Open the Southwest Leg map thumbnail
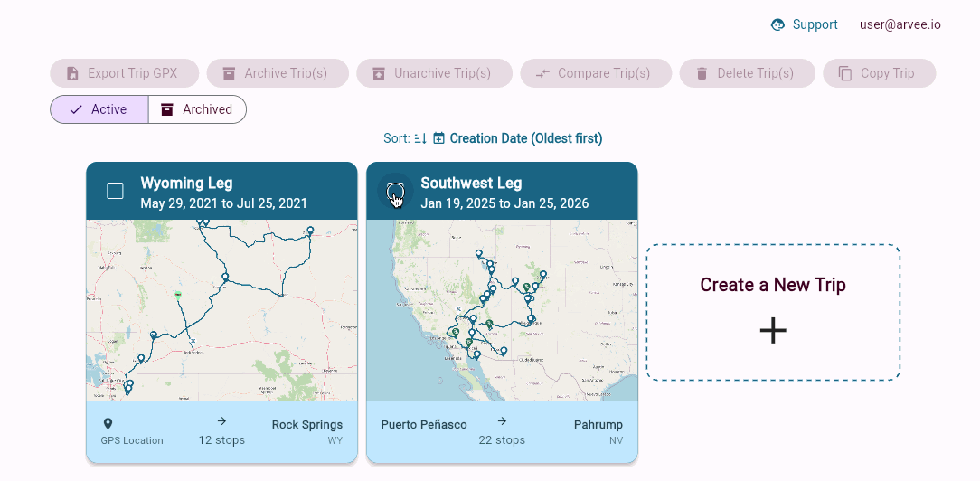Screen dimensions: 980x481 tap(502, 310)
